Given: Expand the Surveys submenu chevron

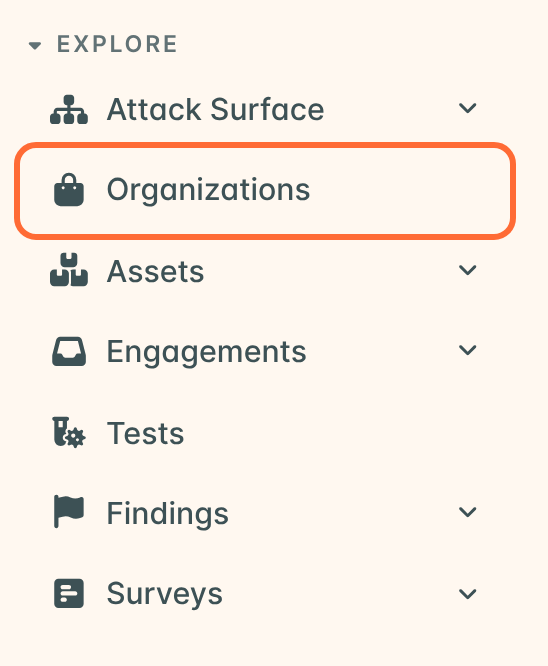Looking at the screenshot, I should [467, 594].
